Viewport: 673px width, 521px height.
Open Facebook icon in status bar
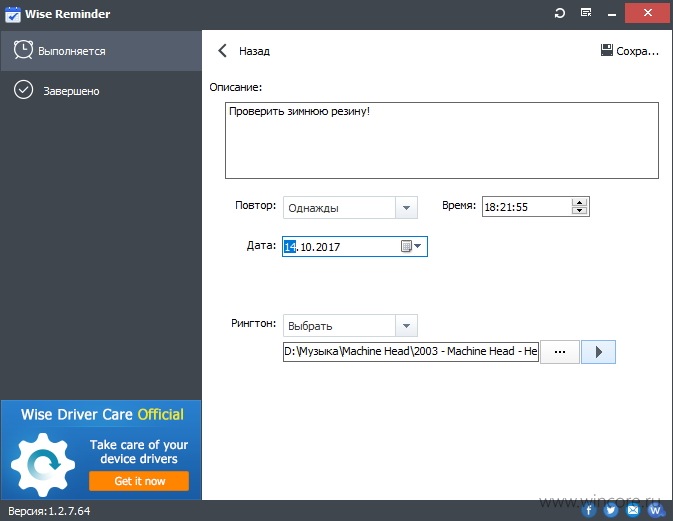coord(589,510)
